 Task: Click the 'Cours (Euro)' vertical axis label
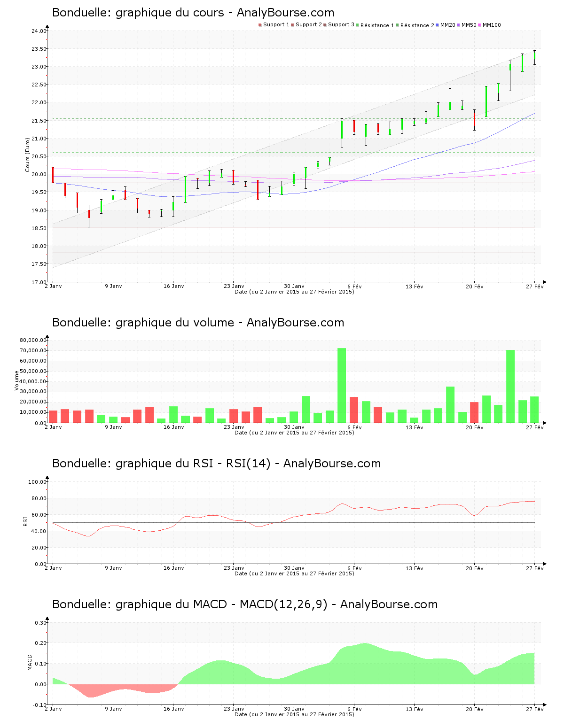coord(28,155)
